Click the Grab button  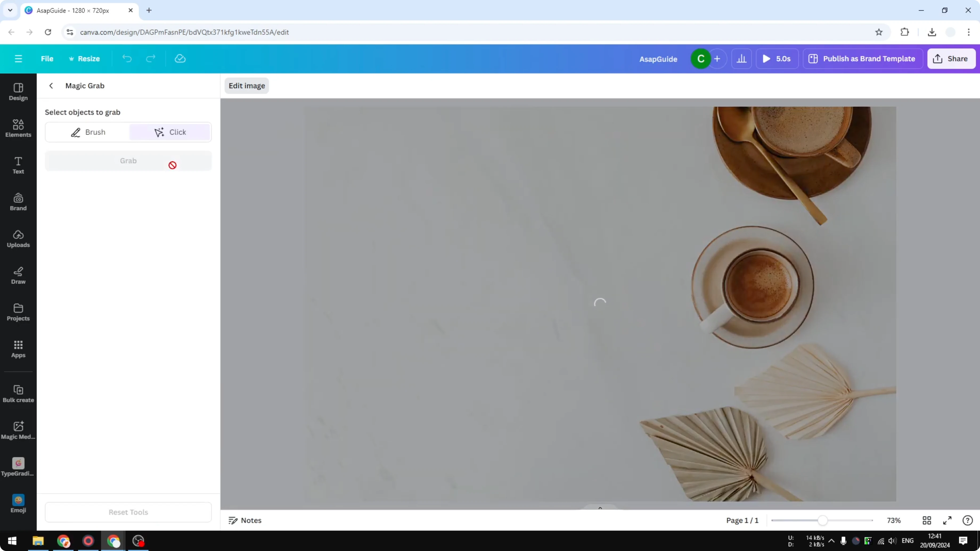(128, 161)
